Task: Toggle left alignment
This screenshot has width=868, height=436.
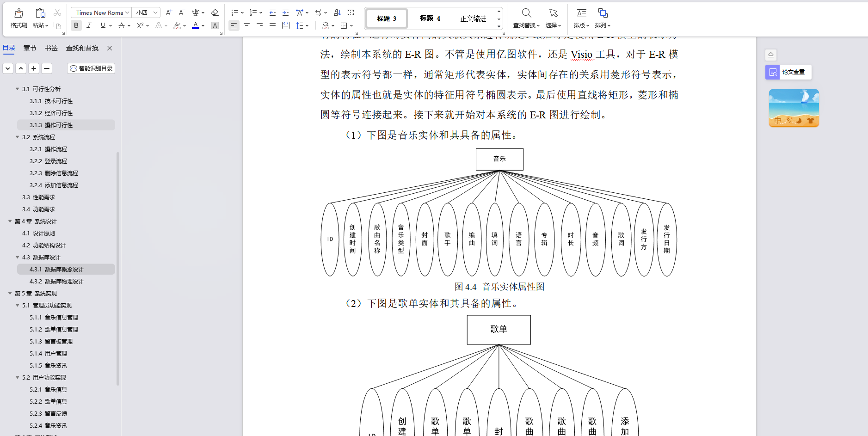Action: point(234,25)
